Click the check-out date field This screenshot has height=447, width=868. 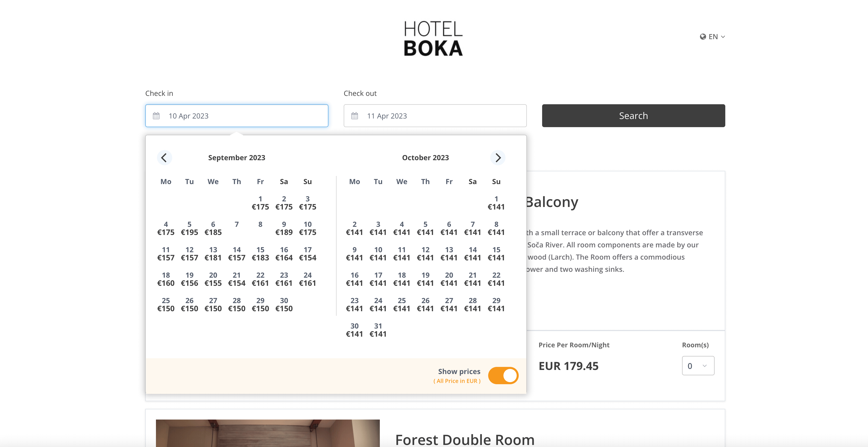[435, 115]
